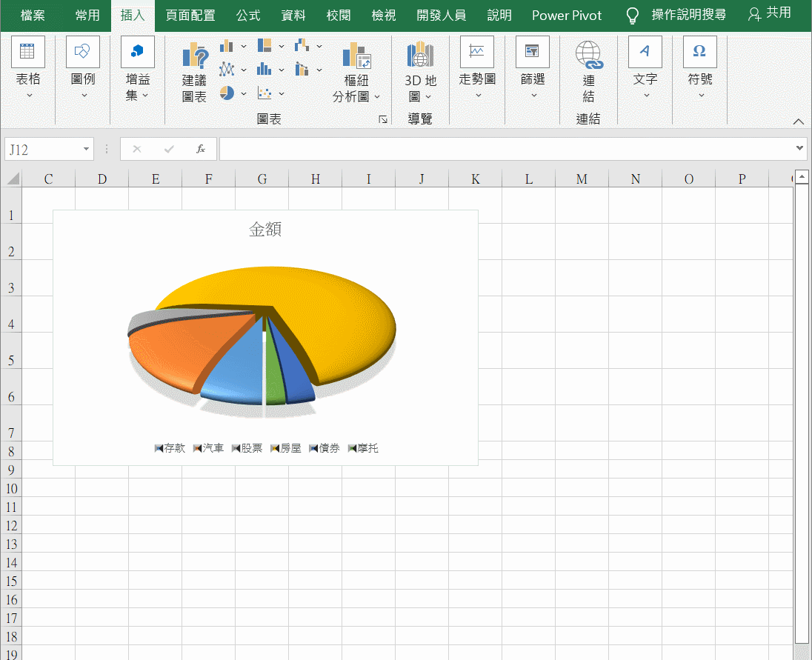Select column K header
Image resolution: width=812 pixels, height=660 pixels.
(x=475, y=179)
